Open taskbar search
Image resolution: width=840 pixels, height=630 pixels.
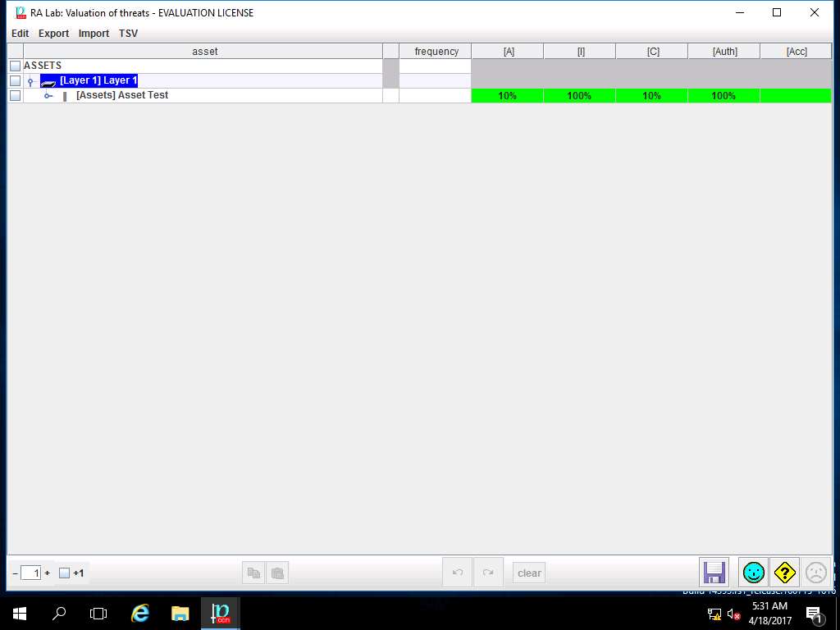59,614
